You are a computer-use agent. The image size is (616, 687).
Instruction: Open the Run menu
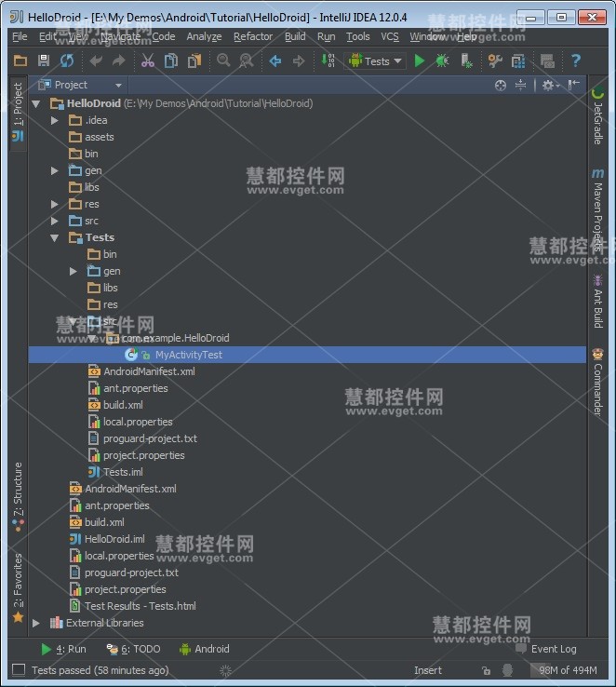tap(327, 37)
